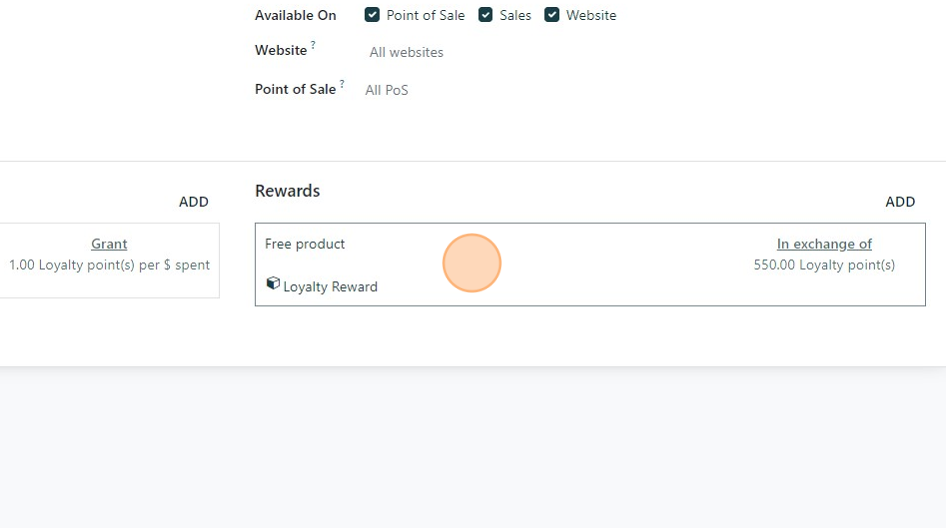Click ADD in the Rewards section
This screenshot has height=528, width=946.
pos(900,202)
